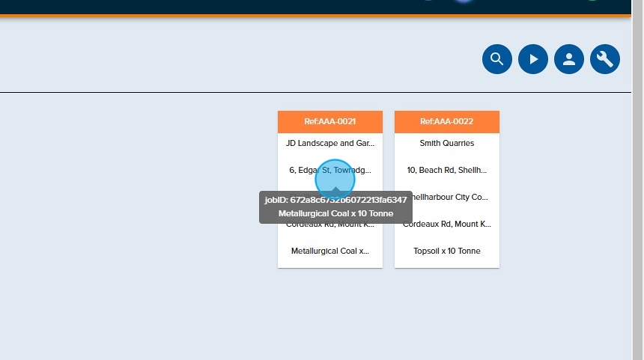Select the Ref:AAA-0021 card header

click(329, 121)
